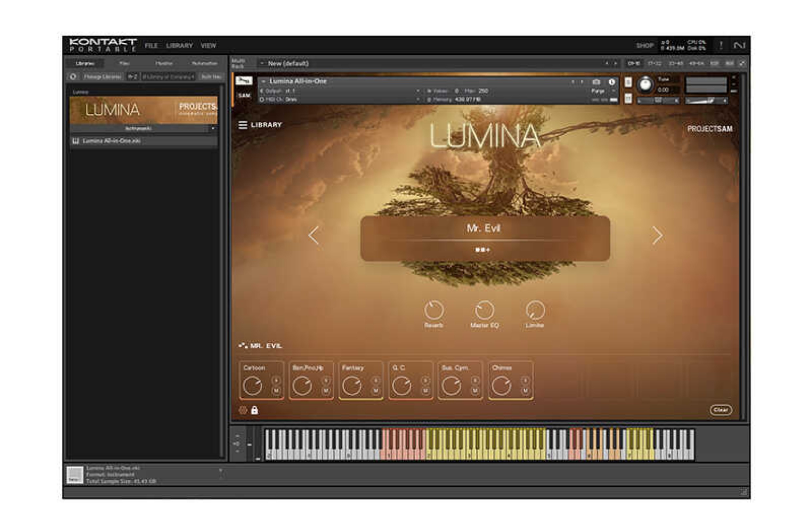Screen dimensions: 812x530
Task: Select rack page 17-32
Action: [x=655, y=63]
